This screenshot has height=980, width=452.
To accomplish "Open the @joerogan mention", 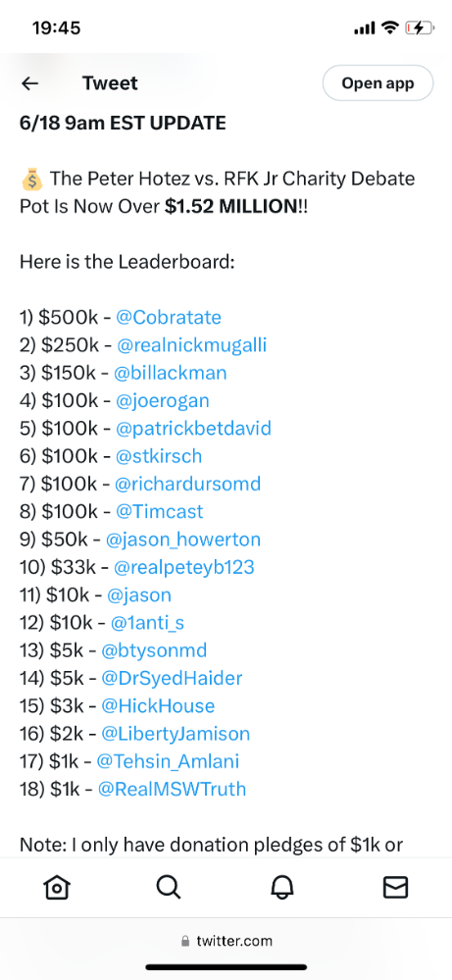I will coord(163,400).
